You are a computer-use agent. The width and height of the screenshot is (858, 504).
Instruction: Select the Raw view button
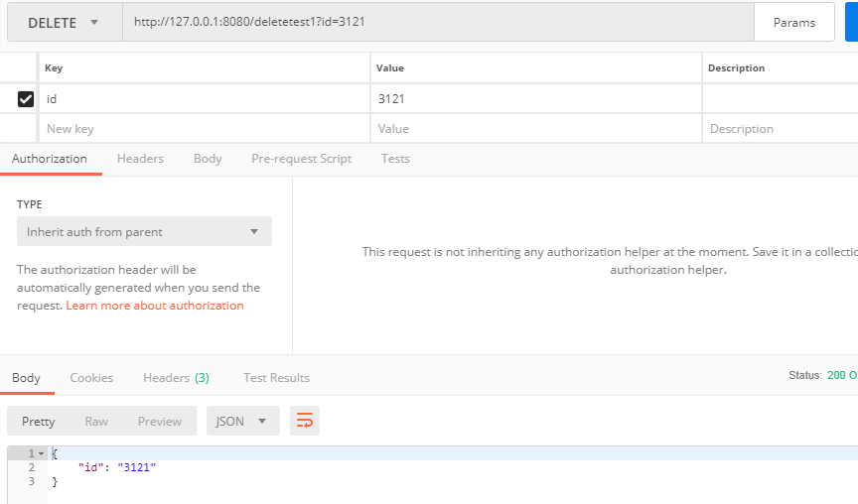(96, 421)
